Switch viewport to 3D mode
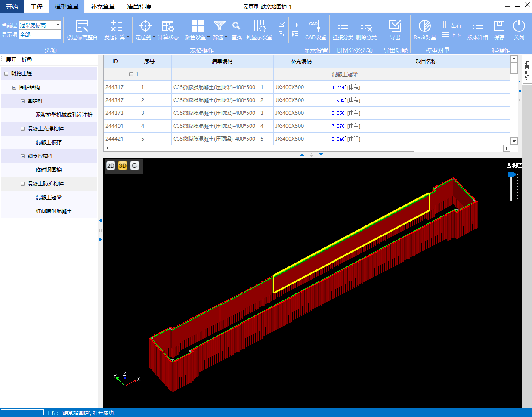532x417 pixels. click(x=123, y=166)
